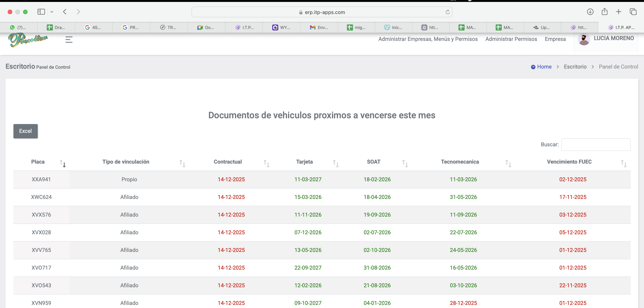Sort table by Placa column
Viewport: 644px width, 308px height.
coord(38,162)
